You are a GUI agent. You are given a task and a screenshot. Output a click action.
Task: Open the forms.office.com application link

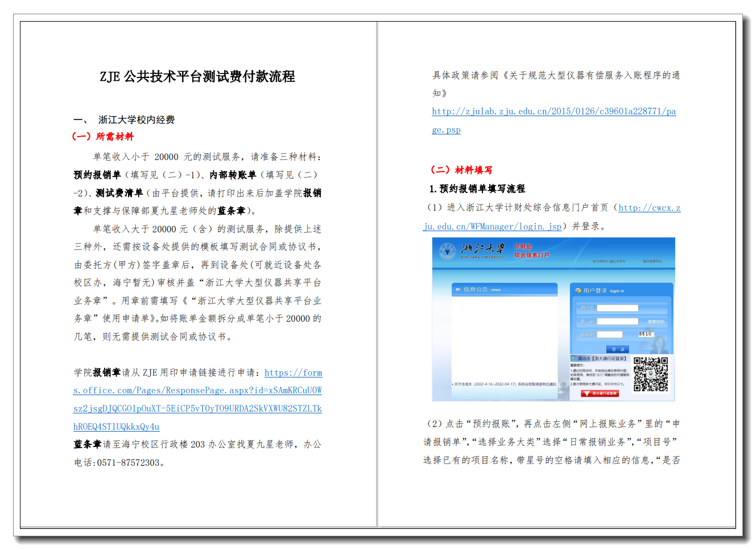coord(197,400)
